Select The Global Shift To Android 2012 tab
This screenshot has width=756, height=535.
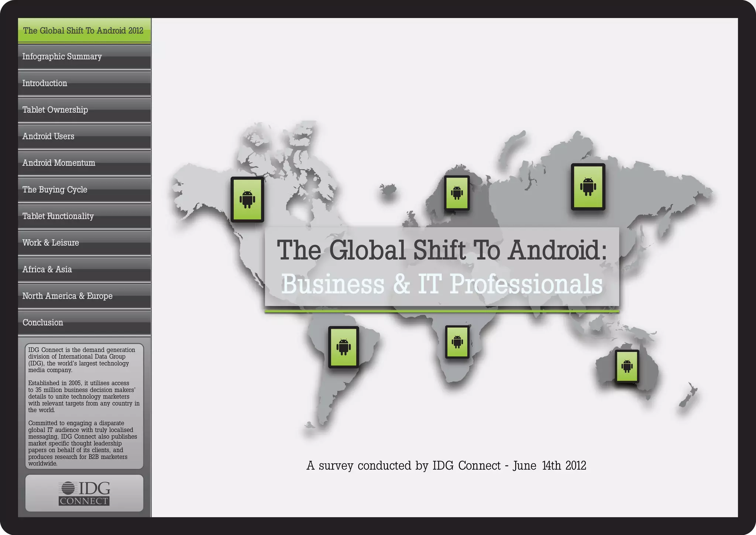pos(84,30)
